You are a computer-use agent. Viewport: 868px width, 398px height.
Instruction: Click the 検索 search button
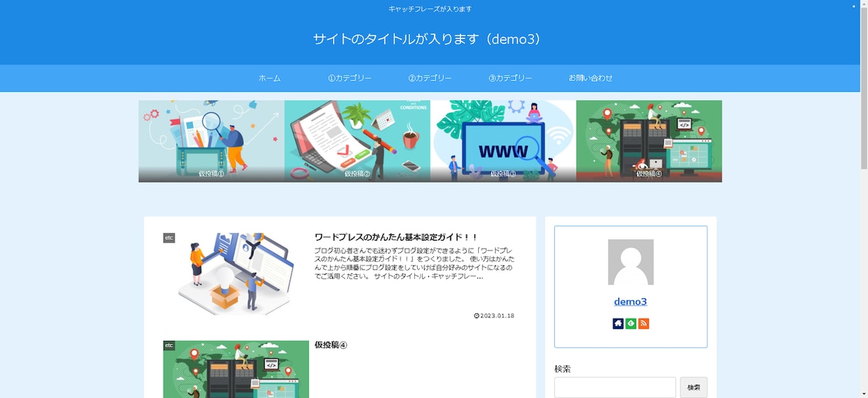pyautogui.click(x=694, y=387)
